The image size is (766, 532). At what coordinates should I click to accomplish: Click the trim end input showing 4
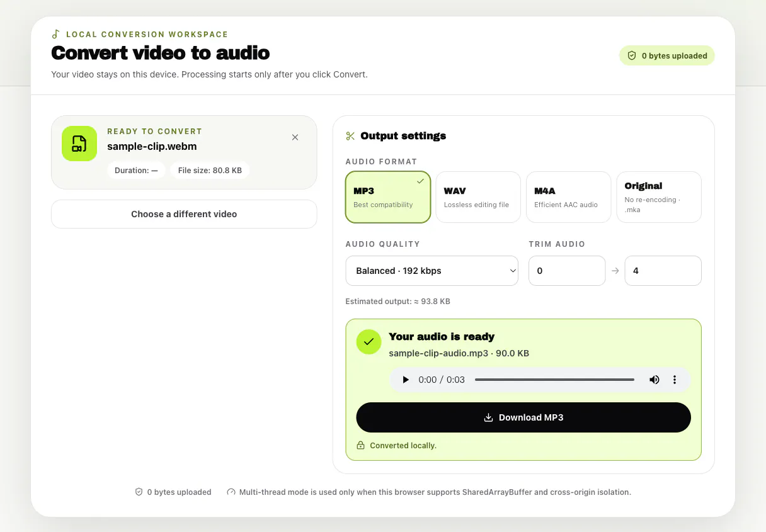pos(663,271)
